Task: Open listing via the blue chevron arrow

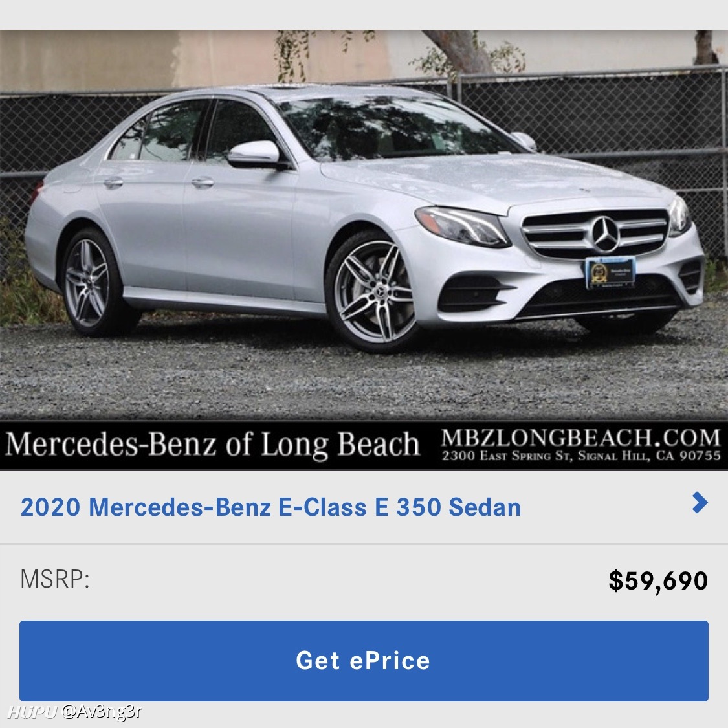Action: [x=700, y=502]
